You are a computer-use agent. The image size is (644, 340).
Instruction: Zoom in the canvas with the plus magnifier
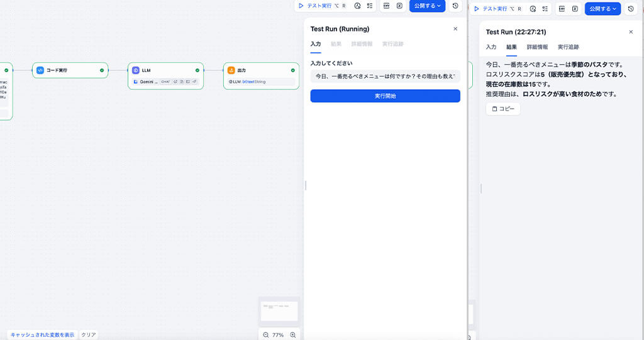click(x=293, y=335)
